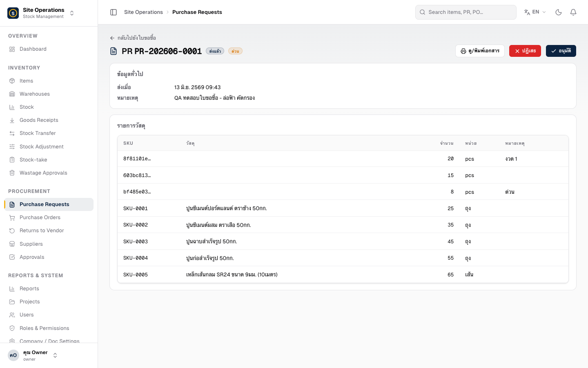Click quantity 65 in SKU-0005 row

[450, 275]
